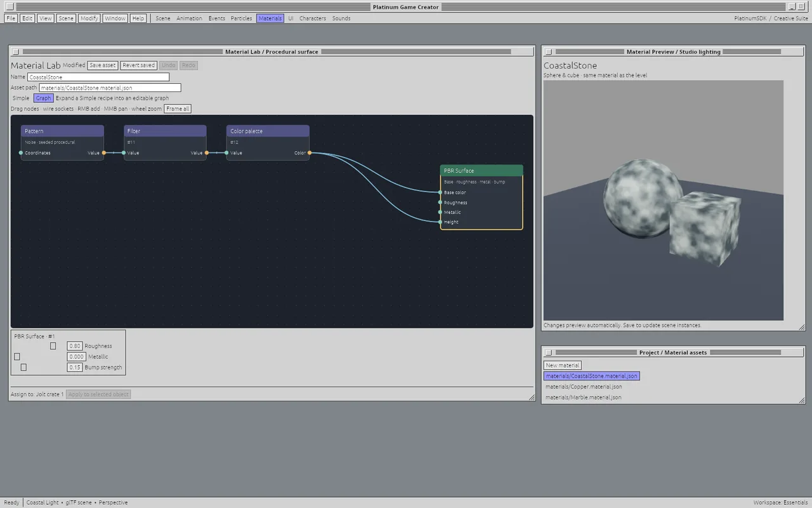Switch to the Animation workspace tab
Viewport: 812px width, 508px height.
tap(189, 18)
